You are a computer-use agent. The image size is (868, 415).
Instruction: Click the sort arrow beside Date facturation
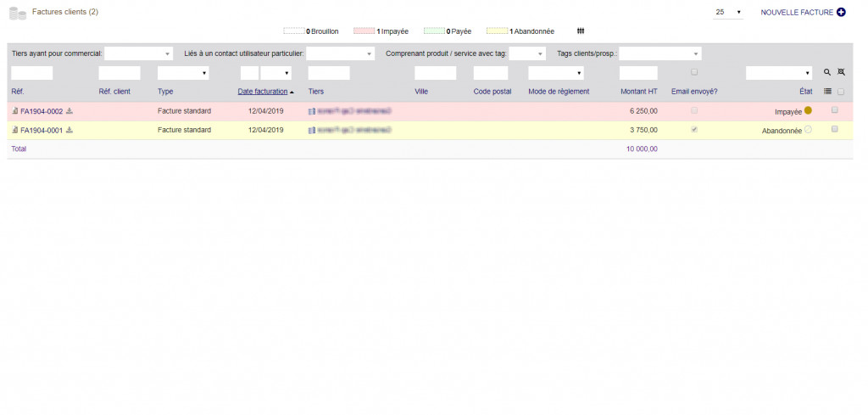click(292, 92)
